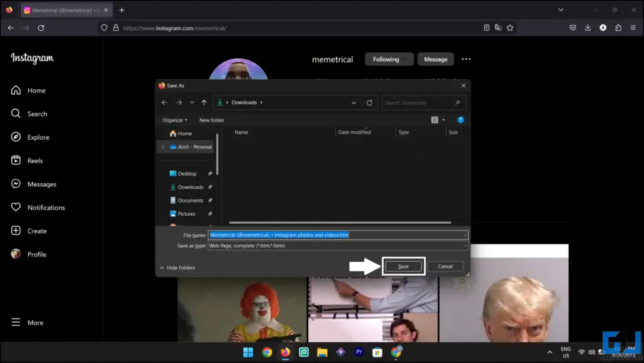Click the Help question mark icon in dialog
The height and width of the screenshot is (363, 644).
tap(460, 120)
